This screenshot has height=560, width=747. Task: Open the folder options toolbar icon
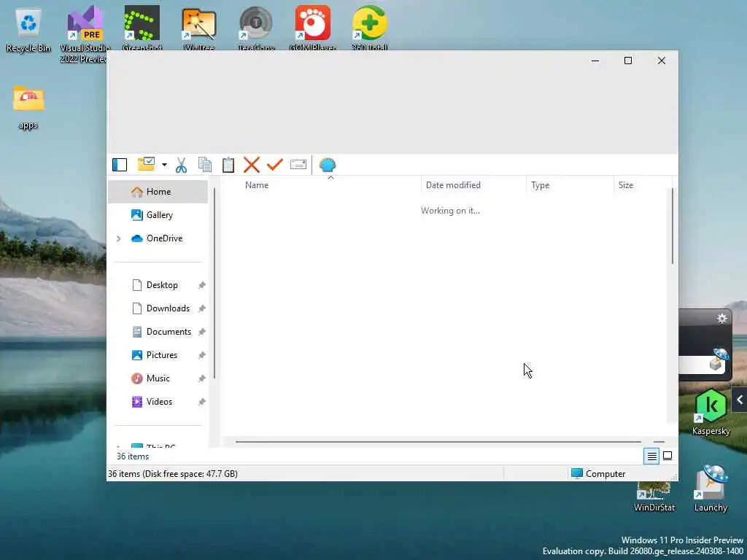click(x=146, y=164)
